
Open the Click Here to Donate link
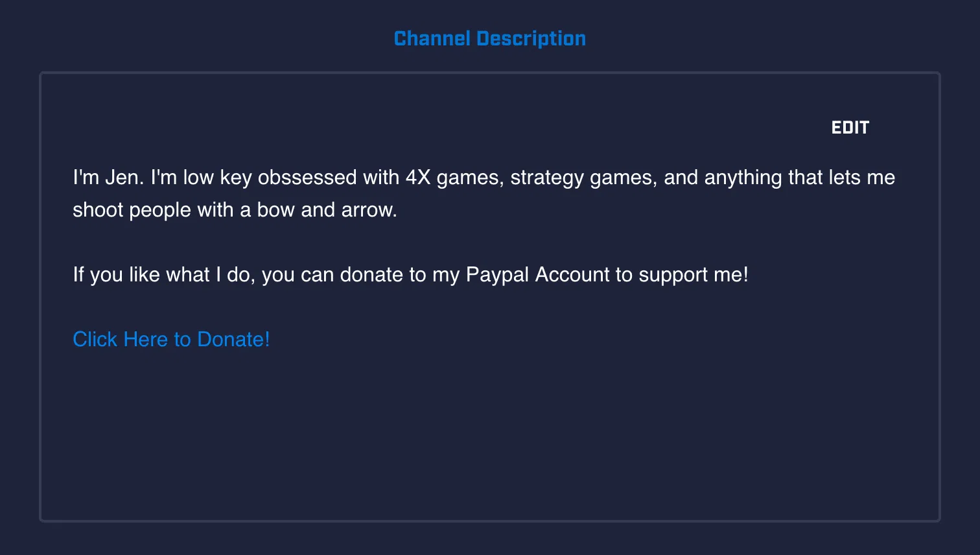[x=171, y=339]
